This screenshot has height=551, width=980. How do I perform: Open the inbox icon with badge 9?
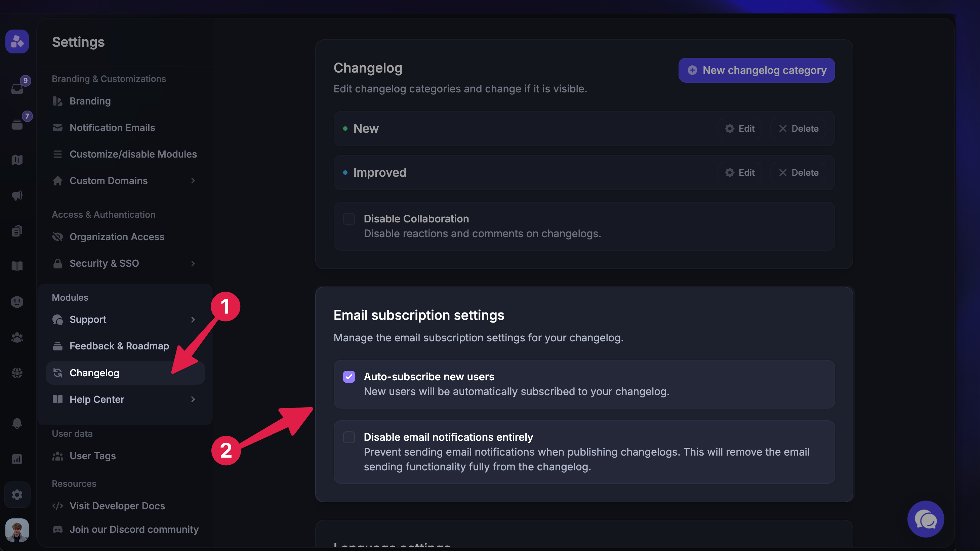(x=17, y=88)
